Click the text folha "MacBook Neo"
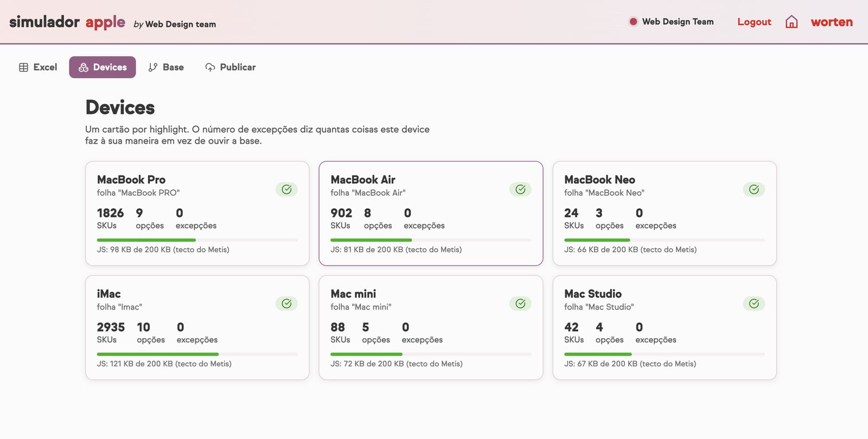Viewport: 868px width, 439px height. (604, 193)
